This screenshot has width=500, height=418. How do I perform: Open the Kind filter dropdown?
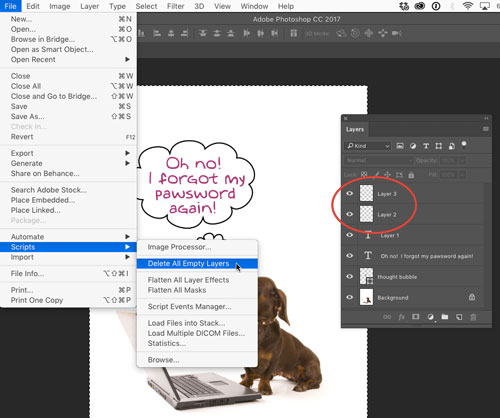368,146
